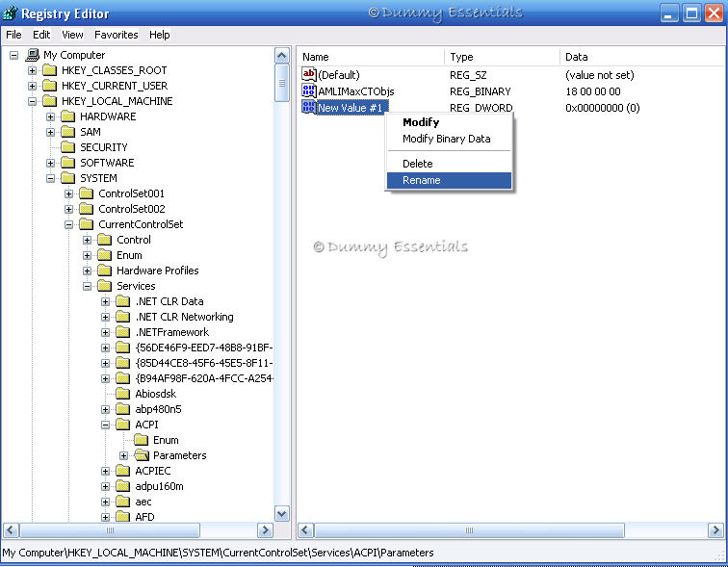This screenshot has width=728, height=567.
Task: Collapse the Services key
Action: (x=88, y=286)
